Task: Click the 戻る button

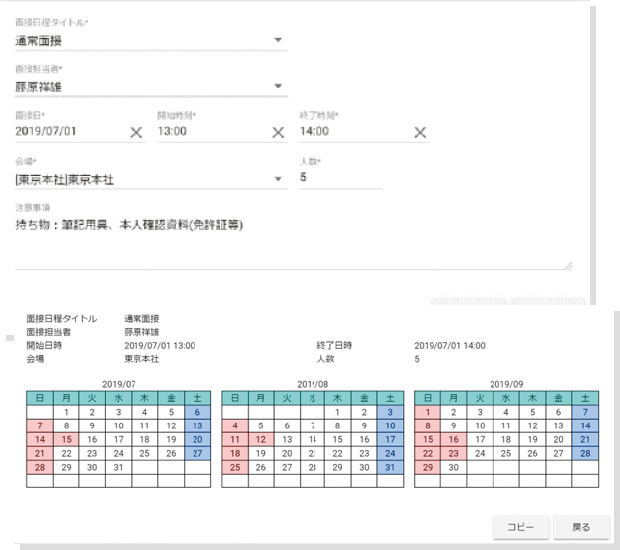Action: (581, 527)
